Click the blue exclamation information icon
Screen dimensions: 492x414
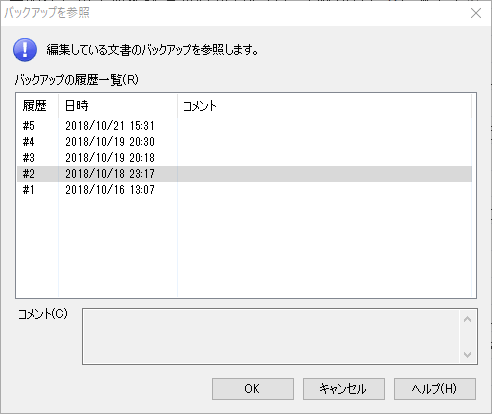point(25,50)
